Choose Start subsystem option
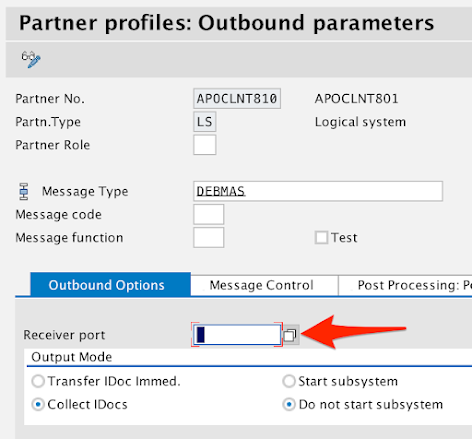Viewport: 472px width, 439px height. click(289, 381)
